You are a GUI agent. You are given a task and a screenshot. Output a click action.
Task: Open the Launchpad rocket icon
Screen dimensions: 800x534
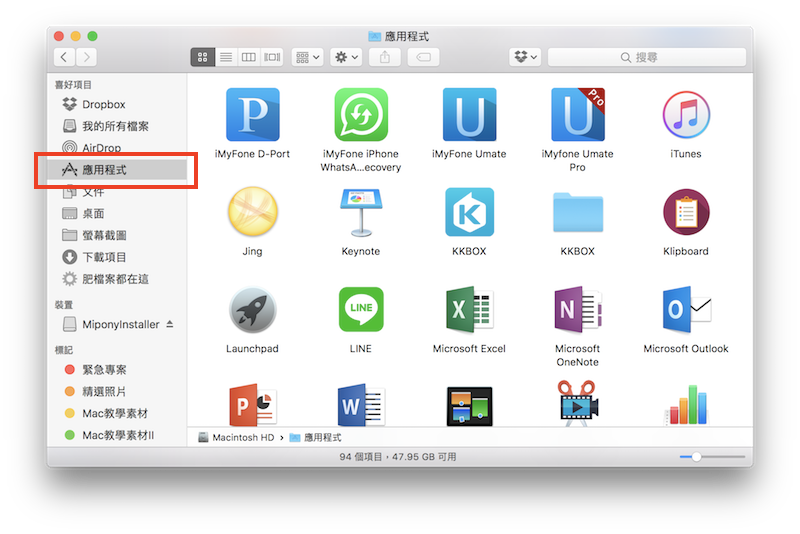pyautogui.click(x=253, y=310)
